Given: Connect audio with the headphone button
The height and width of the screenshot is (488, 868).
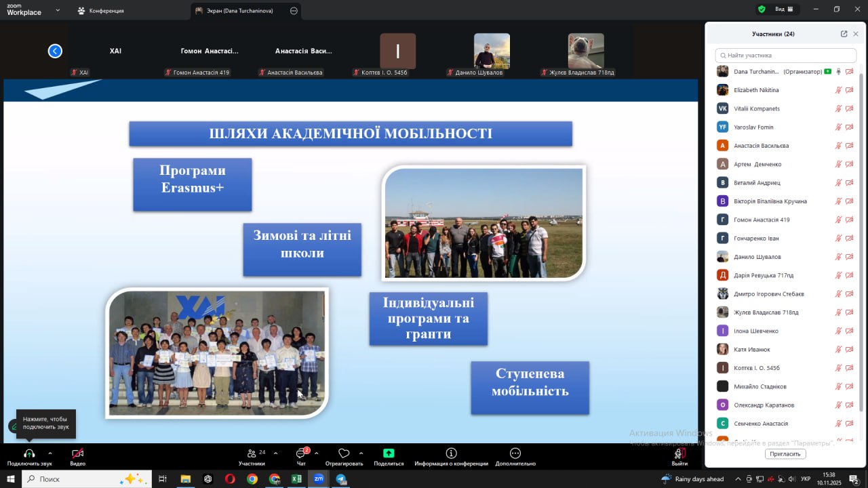Looking at the screenshot, I should point(29,453).
